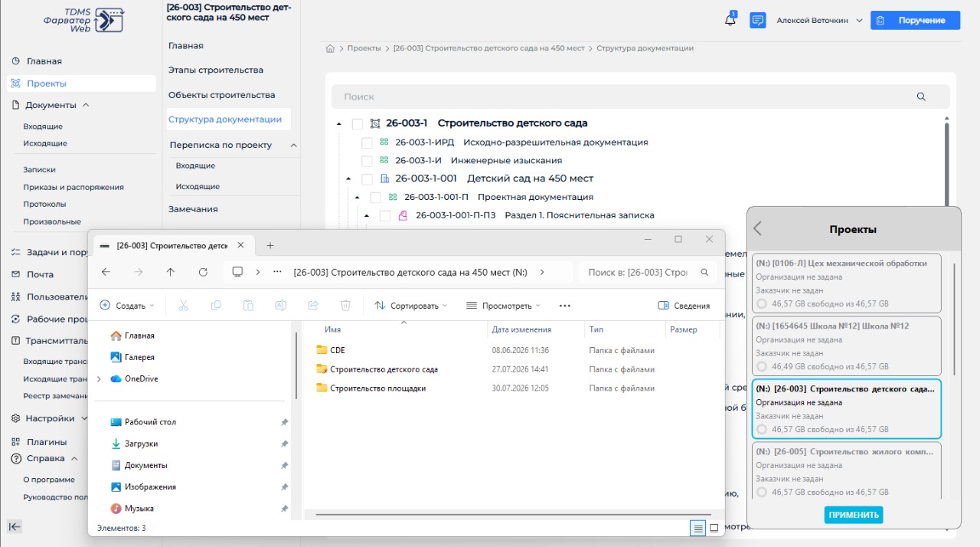The height and width of the screenshot is (547, 980).
Task: Collapse the 26-003-1 tree node
Action: [x=339, y=123]
